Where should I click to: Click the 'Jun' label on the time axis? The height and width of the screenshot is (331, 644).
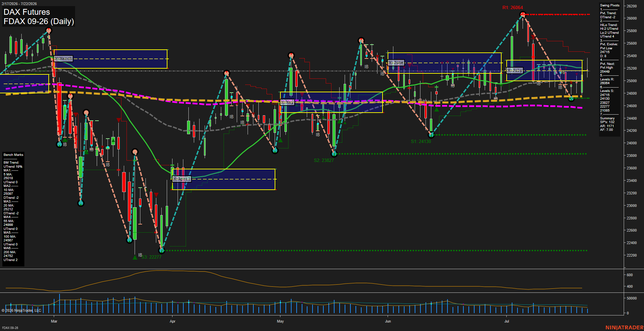point(388,321)
